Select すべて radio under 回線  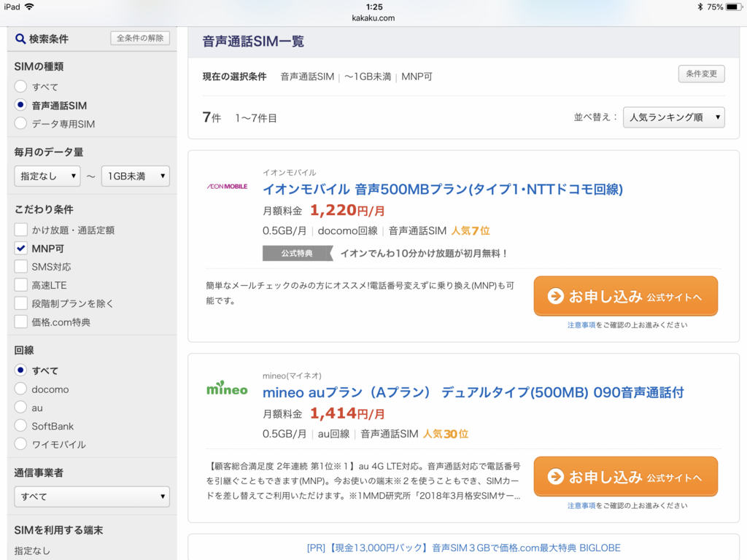tap(20, 370)
